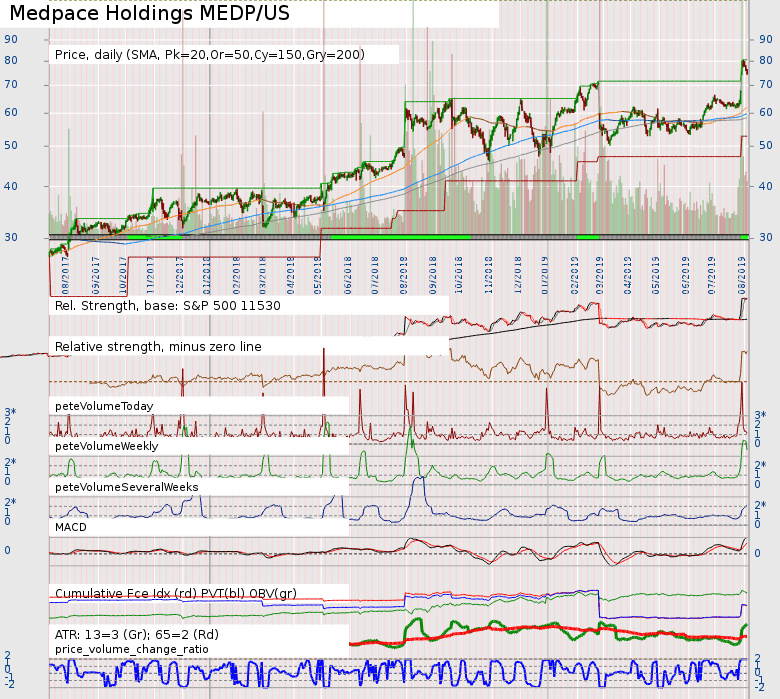Click the "Rel. Strength, base: S&P 500 11530" label
The image size is (780, 699).
point(168,305)
